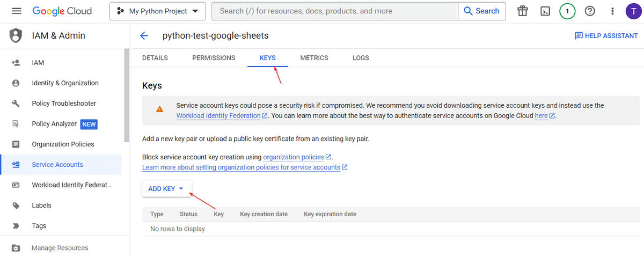Switch to the Details tab
Image resolution: width=644 pixels, height=257 pixels.
click(155, 58)
